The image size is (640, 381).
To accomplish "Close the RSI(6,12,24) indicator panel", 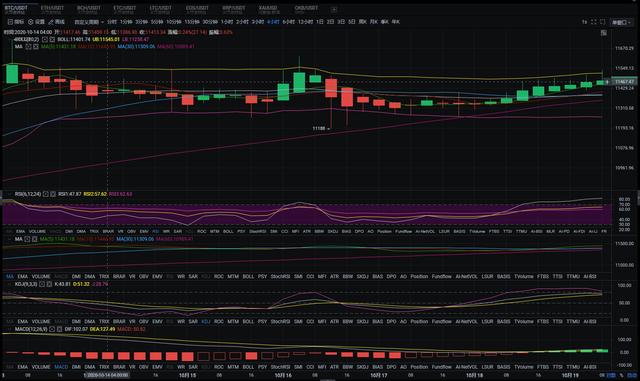I will (53, 194).
